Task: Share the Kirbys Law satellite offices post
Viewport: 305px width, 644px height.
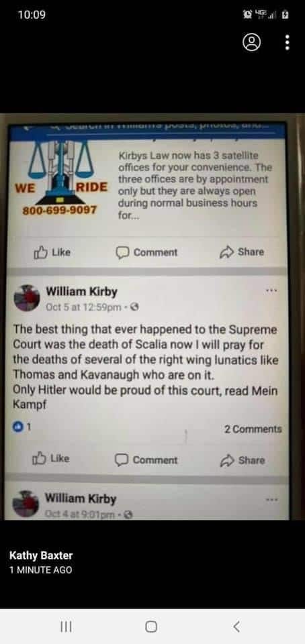Action: point(242,252)
